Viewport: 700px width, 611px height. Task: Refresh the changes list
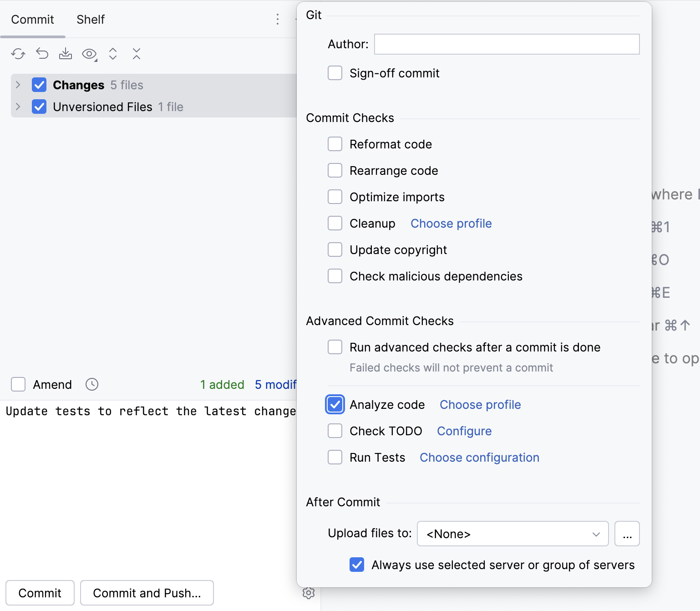[18, 54]
